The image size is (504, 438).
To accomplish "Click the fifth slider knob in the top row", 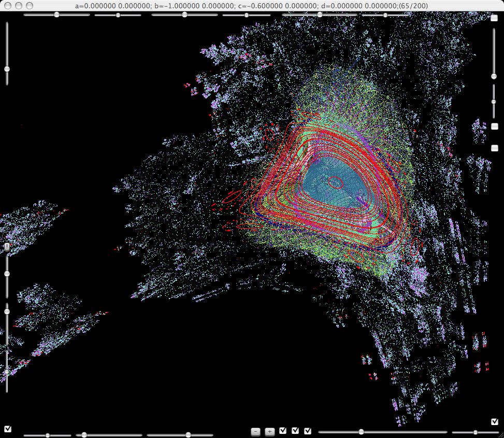I will point(320,15).
